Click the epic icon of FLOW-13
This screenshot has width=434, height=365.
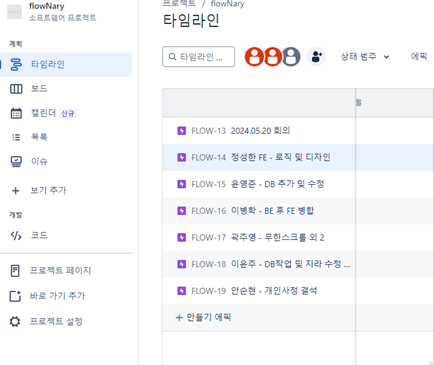pos(181,131)
